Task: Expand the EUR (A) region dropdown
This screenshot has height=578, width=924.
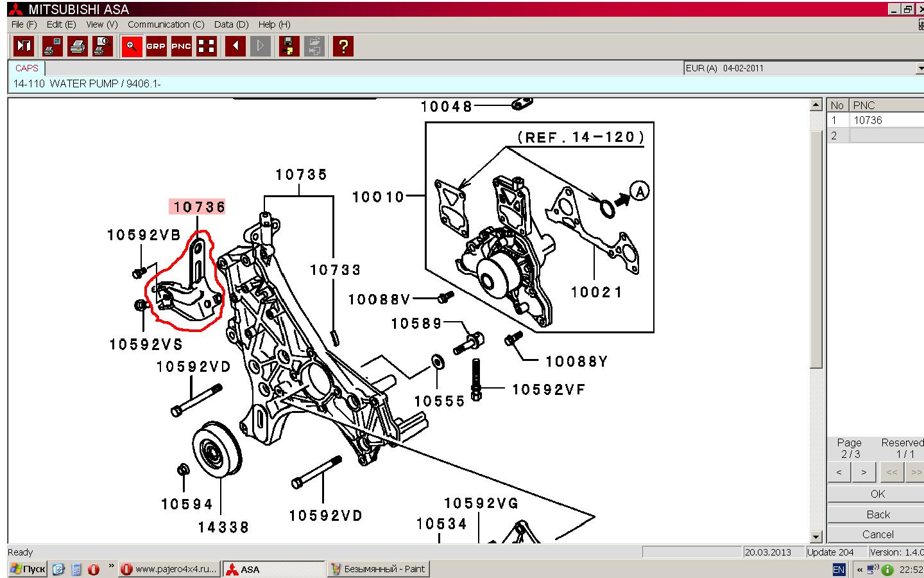Action: tap(920, 68)
